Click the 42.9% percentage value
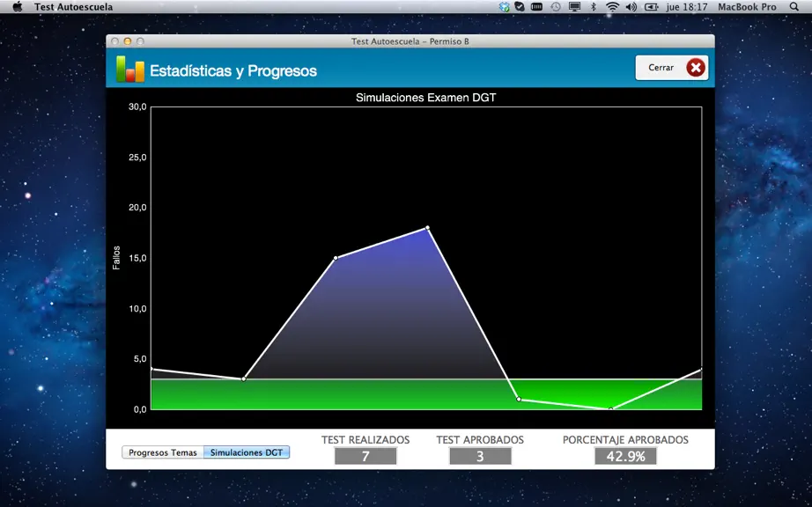 pyautogui.click(x=625, y=456)
